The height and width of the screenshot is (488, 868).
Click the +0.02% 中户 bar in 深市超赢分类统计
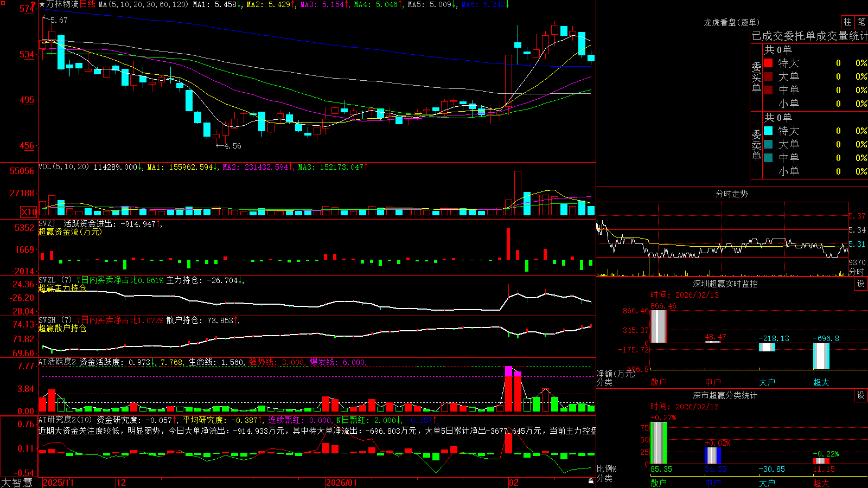(x=713, y=455)
